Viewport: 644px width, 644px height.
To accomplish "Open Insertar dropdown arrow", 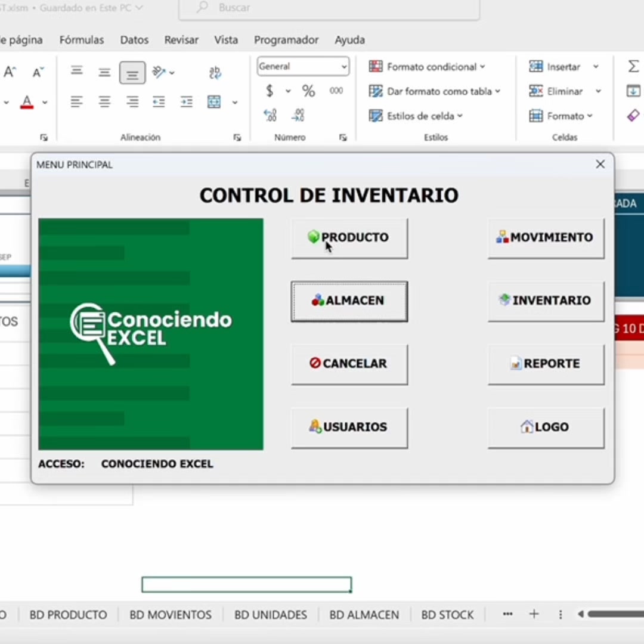I will [596, 67].
